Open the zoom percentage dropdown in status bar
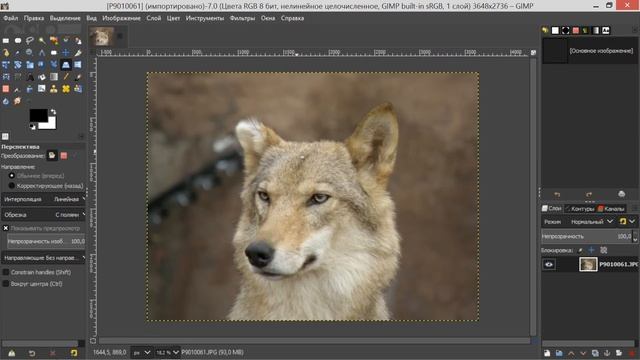 click(167, 352)
